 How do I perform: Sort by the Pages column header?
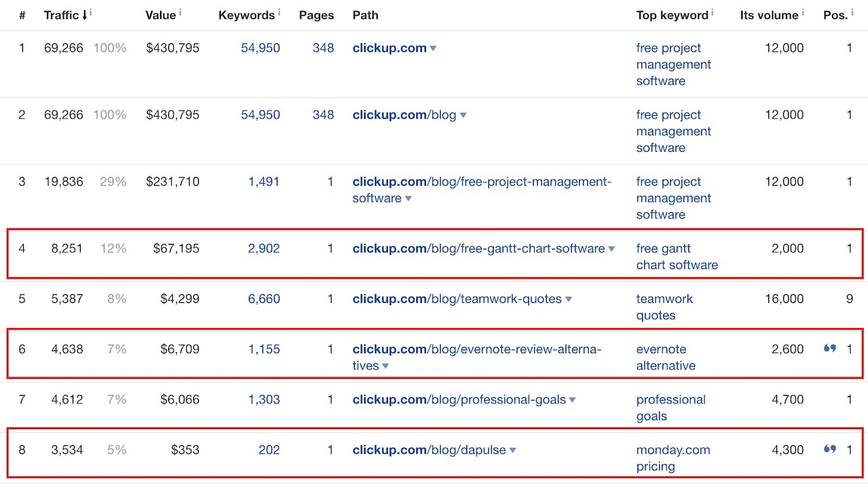317,15
